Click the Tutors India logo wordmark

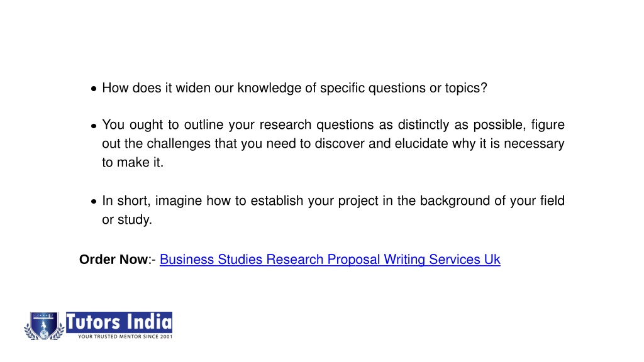coord(119,322)
